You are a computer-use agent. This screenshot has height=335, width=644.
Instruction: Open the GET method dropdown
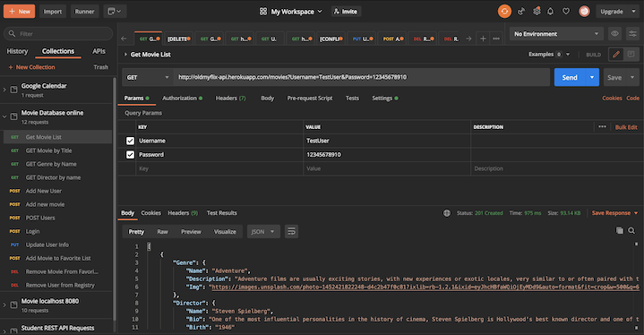click(148, 77)
